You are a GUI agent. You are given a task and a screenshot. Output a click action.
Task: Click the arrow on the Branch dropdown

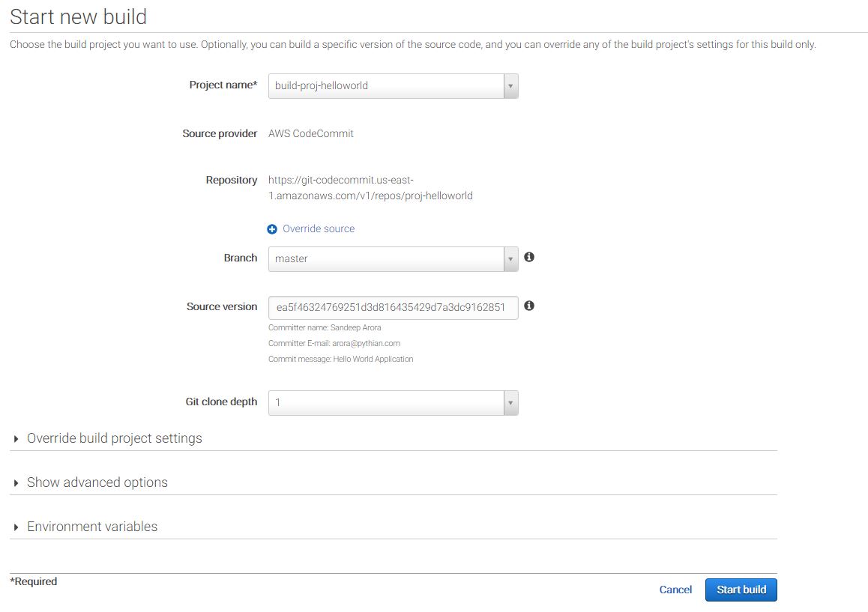click(x=510, y=259)
